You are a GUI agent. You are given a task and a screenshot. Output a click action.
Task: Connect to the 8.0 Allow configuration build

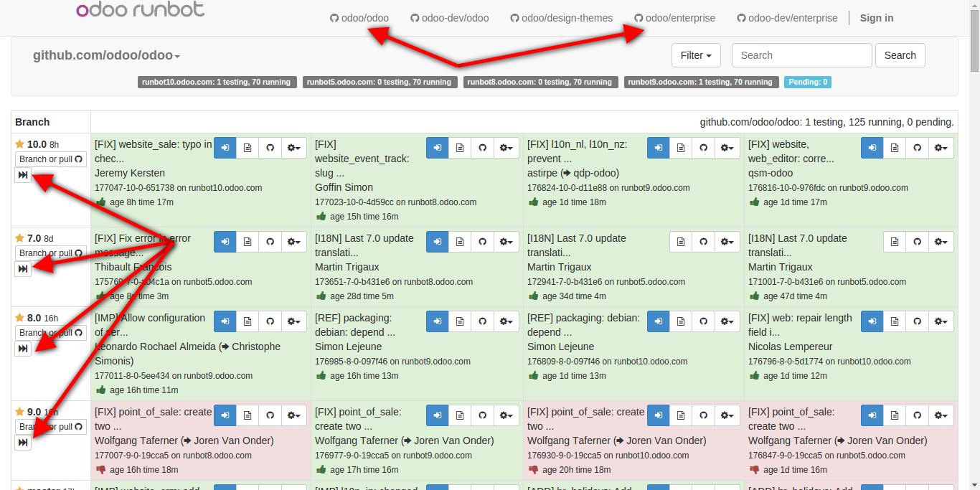(x=225, y=321)
